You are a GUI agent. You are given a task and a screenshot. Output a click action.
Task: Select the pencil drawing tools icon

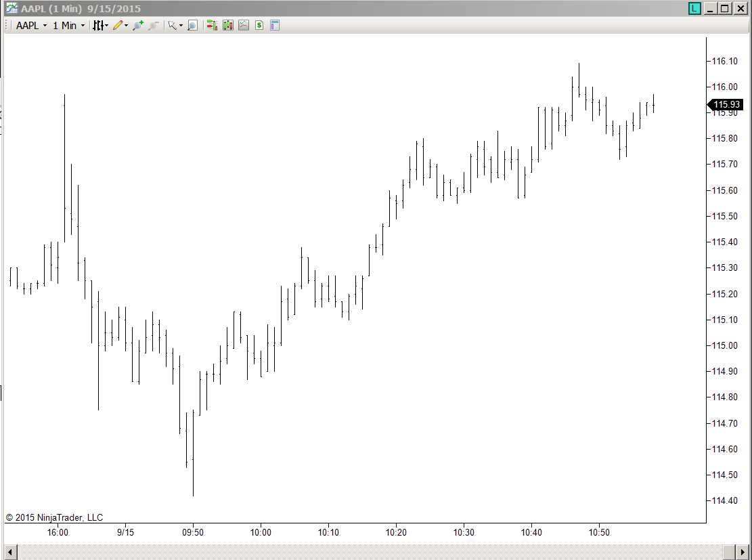coord(118,26)
